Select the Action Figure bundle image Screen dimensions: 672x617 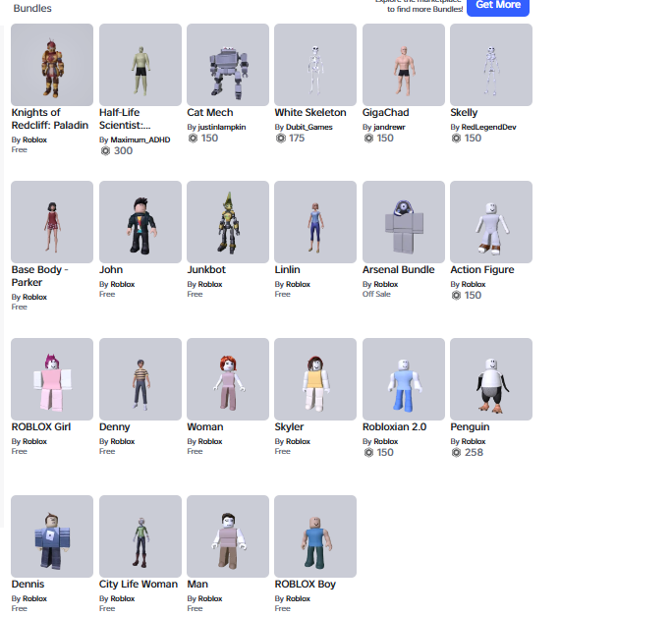tap(491, 222)
